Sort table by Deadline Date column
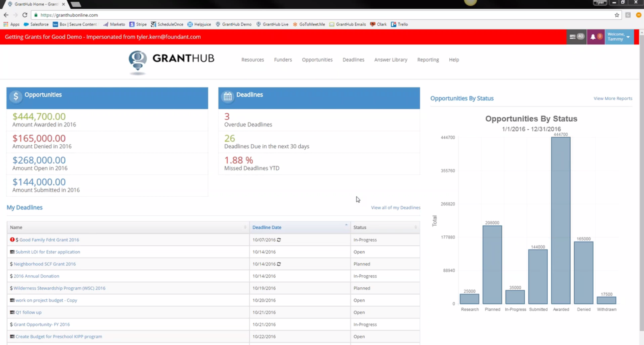This screenshot has height=345, width=644. [300, 227]
